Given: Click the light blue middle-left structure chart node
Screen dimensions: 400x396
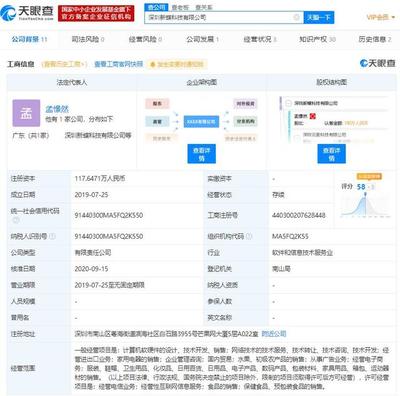Looking at the screenshot, I should pos(157,122).
